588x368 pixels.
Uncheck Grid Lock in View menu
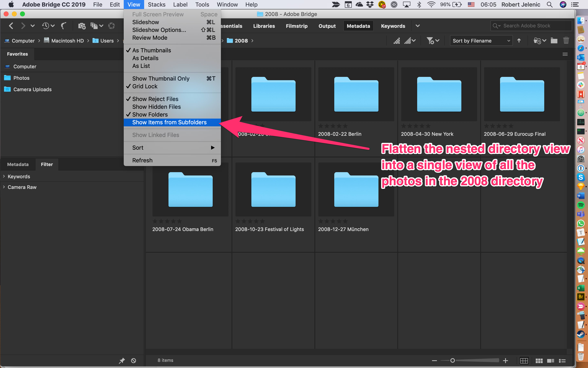(x=172, y=86)
